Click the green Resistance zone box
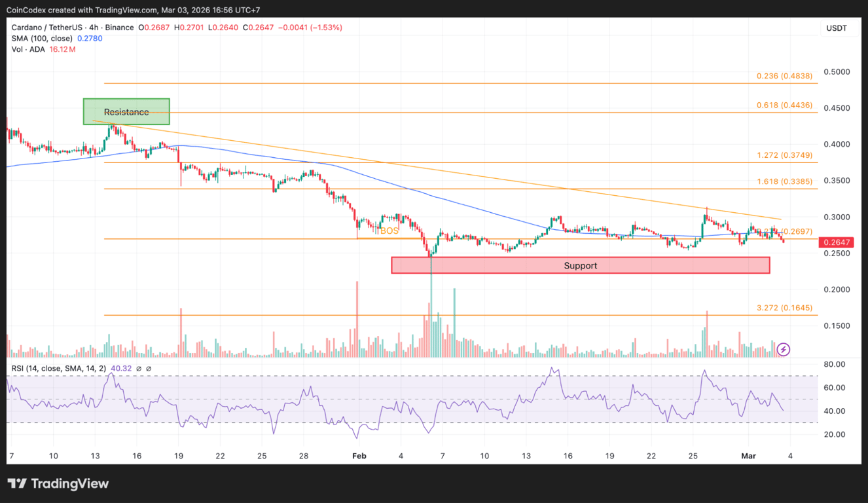The image size is (868, 503). [x=126, y=111]
